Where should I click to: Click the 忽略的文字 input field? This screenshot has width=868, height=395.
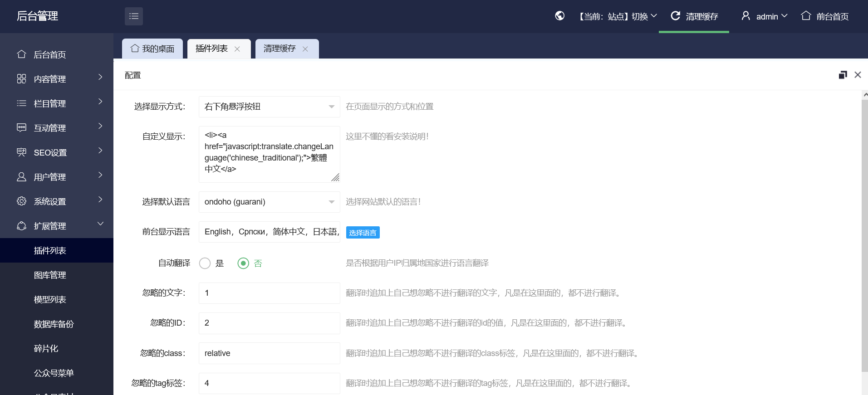270,293
